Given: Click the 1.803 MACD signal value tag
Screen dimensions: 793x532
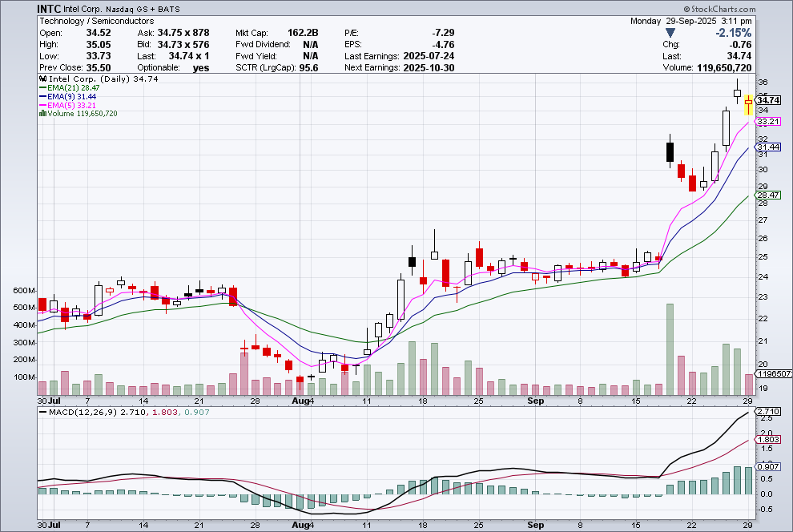Looking at the screenshot, I should (x=769, y=439).
